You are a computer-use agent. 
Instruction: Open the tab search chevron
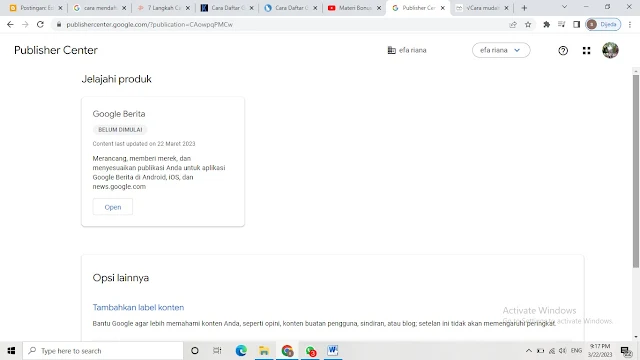click(564, 7)
